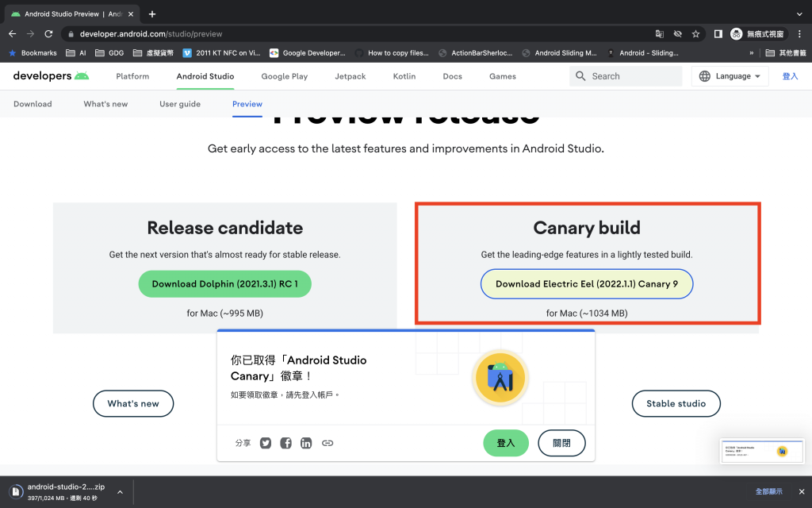This screenshot has height=508, width=812.
Task: Open the ActionBarSherloc... bookmark
Action: point(476,53)
